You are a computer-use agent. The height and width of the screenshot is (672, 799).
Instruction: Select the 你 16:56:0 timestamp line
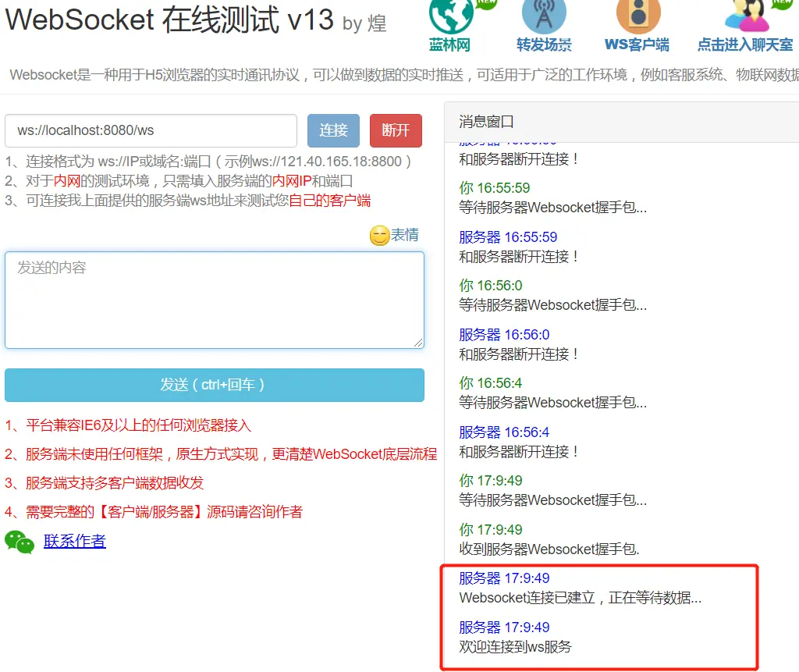coord(490,286)
